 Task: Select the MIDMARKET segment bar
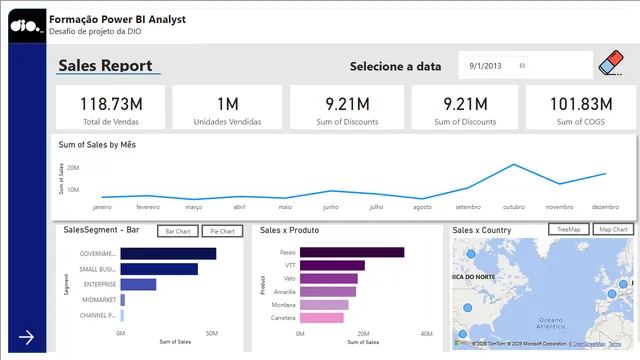(x=123, y=300)
